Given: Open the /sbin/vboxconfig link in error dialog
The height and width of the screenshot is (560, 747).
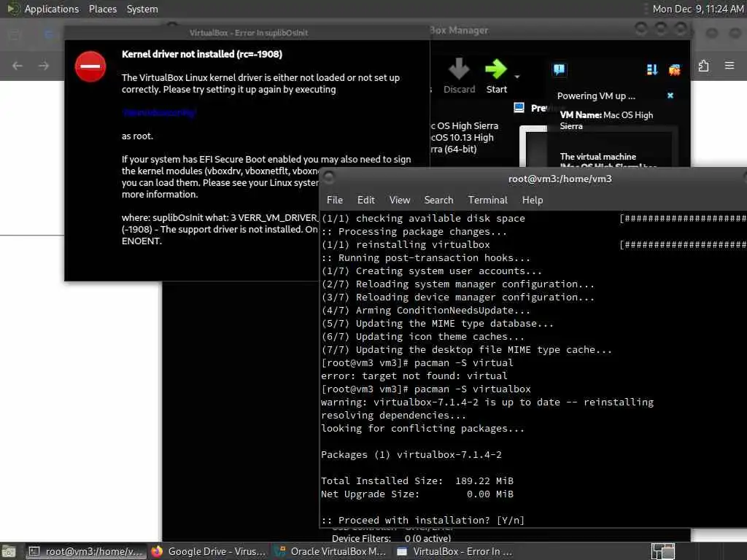Looking at the screenshot, I should click(158, 112).
